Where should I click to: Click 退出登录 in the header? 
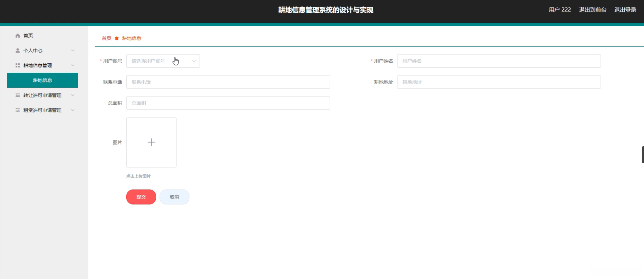click(625, 10)
